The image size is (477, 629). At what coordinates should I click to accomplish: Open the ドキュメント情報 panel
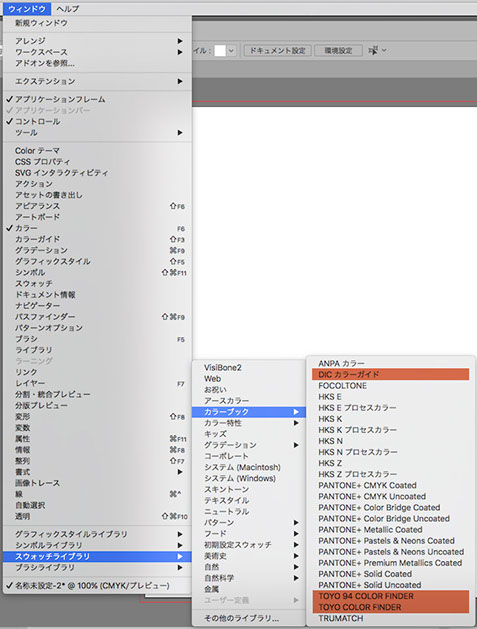[x=97, y=295]
